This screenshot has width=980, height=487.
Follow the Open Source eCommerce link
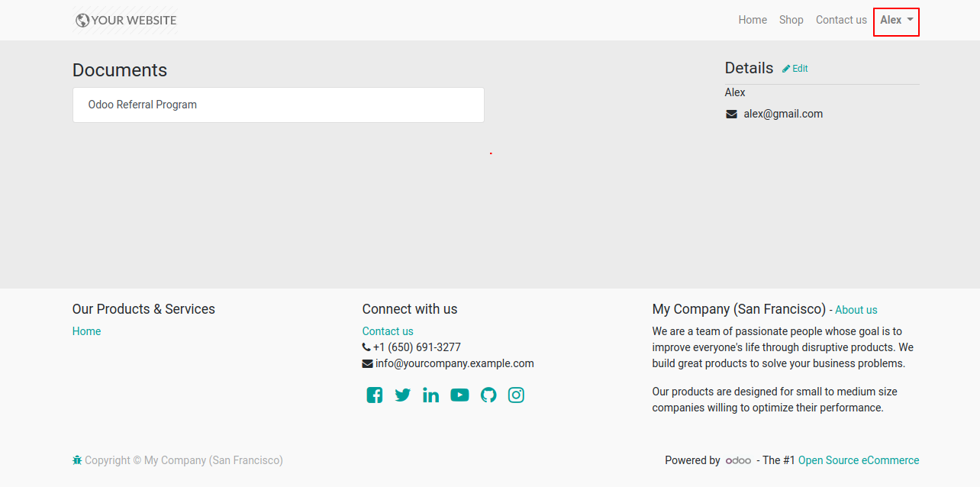point(859,460)
